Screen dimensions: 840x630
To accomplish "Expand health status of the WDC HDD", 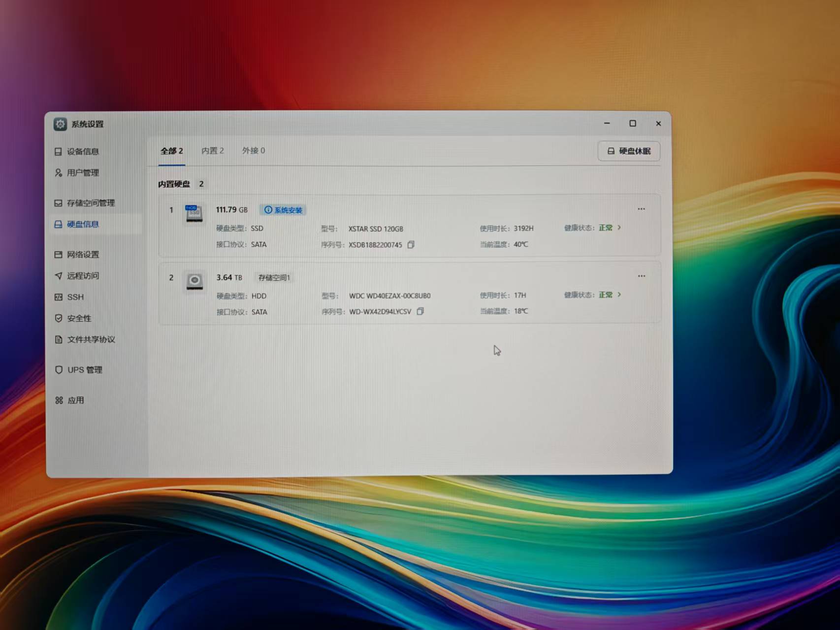I will pyautogui.click(x=619, y=295).
